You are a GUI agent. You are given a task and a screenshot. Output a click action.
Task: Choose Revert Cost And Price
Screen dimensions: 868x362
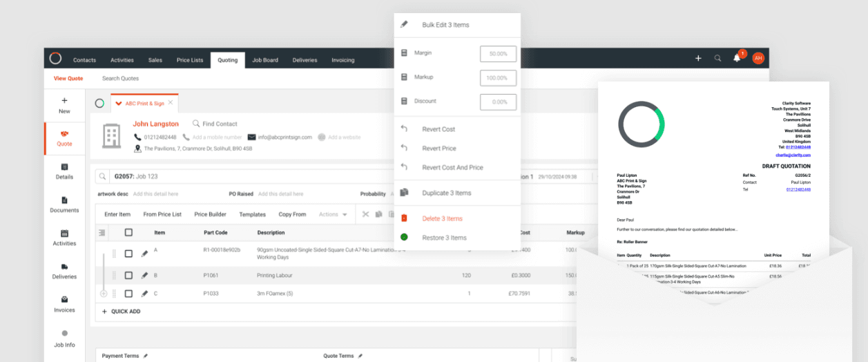[452, 167]
